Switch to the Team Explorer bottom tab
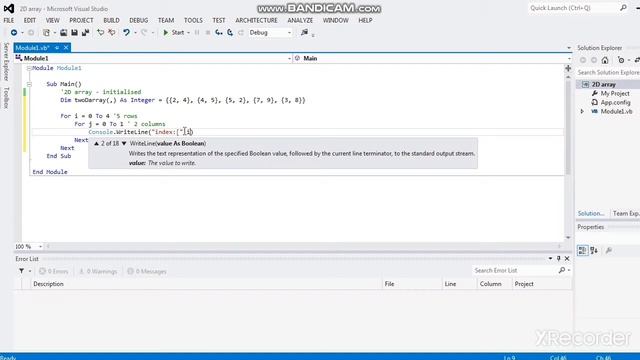The width and height of the screenshot is (640, 360). (x=626, y=213)
